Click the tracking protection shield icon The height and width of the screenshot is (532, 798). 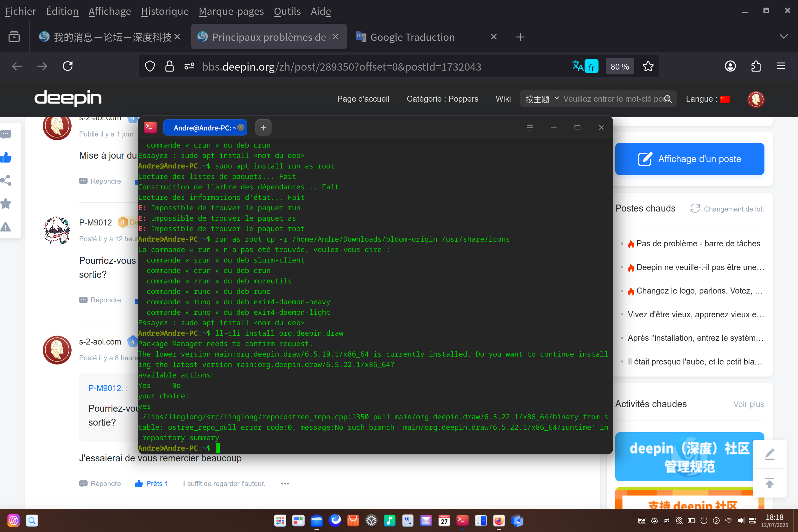click(149, 66)
